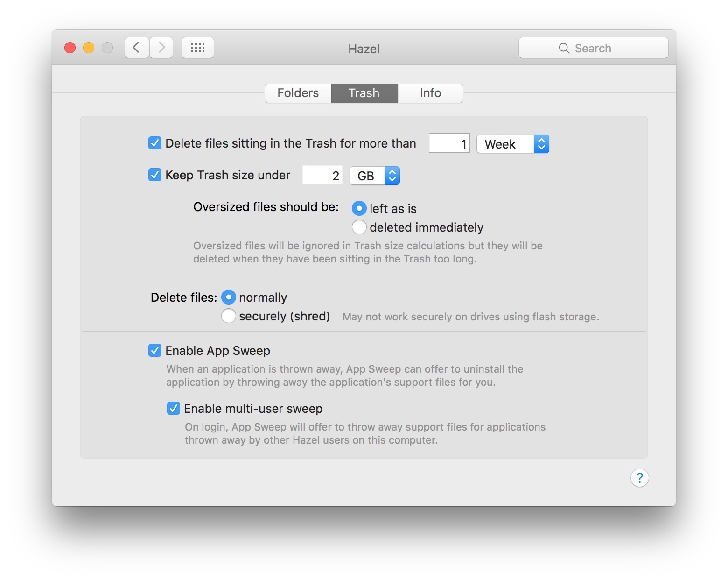This screenshot has height=581, width=728.
Task: Open the GB size unit dropdown
Action: tap(375, 176)
